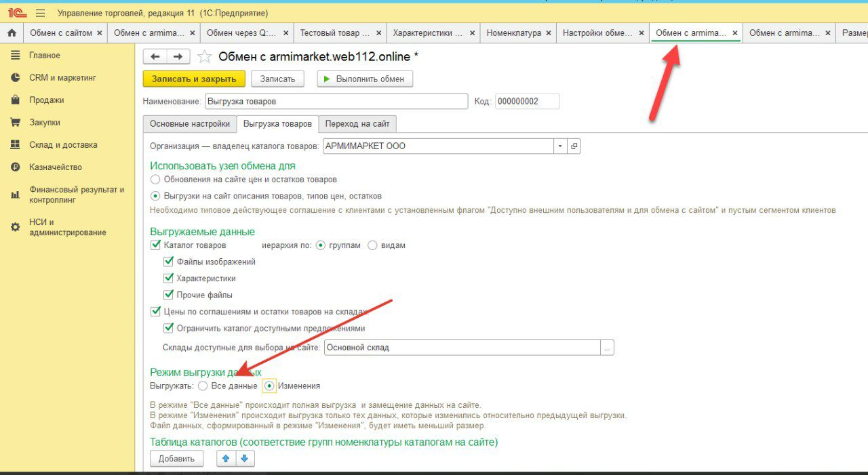Toggle Ограничить каталог доступными предложениями
The height and width of the screenshot is (475, 868).
coord(169,328)
